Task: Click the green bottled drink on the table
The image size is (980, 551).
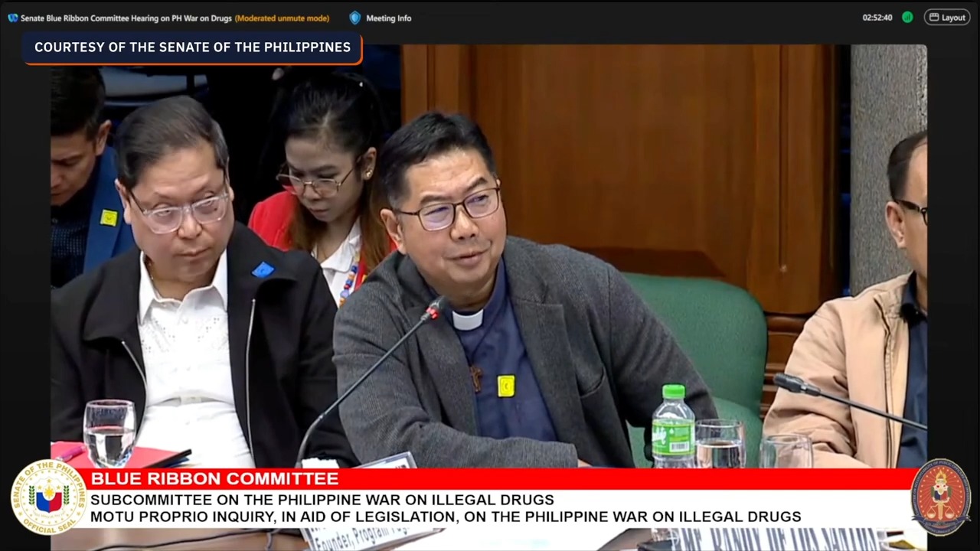Action: [673, 427]
